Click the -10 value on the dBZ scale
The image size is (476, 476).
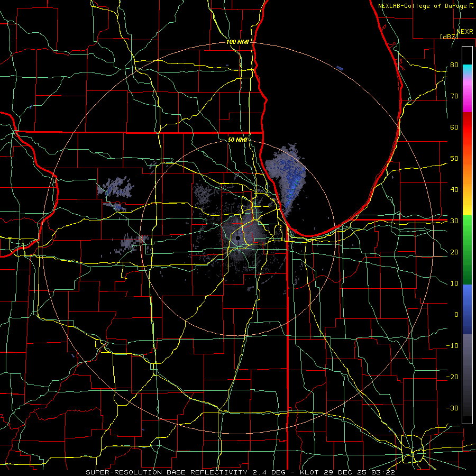coord(452,346)
